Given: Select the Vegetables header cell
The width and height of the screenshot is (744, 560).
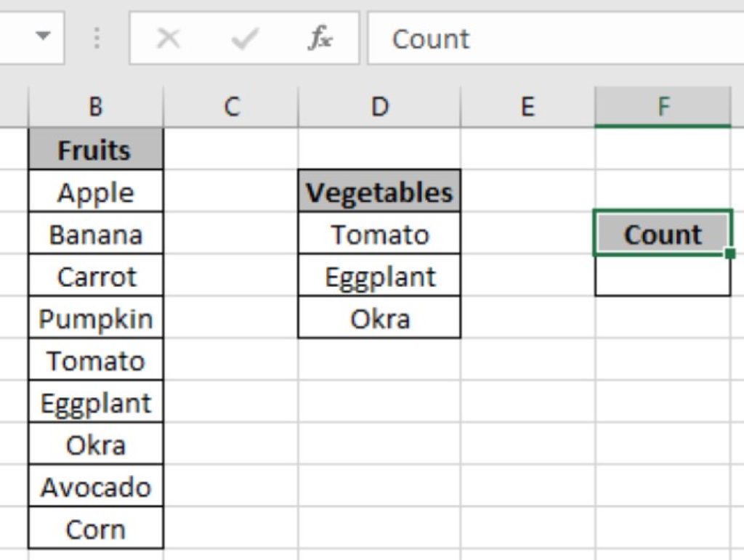Looking at the screenshot, I should (379, 192).
